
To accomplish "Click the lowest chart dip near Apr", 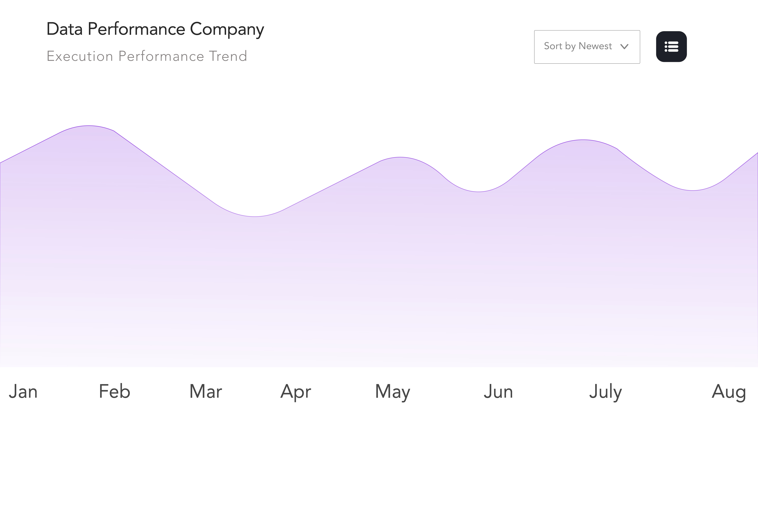I will tap(255, 217).
